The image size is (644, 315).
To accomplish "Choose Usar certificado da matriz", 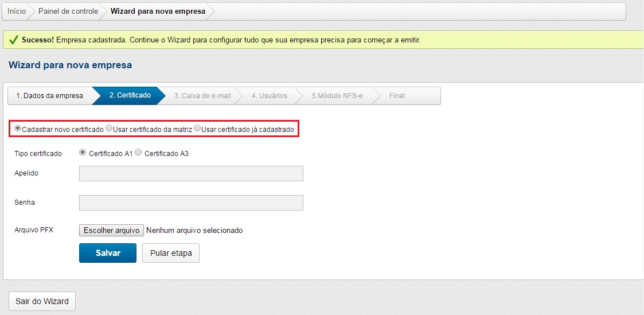I will coord(109,129).
